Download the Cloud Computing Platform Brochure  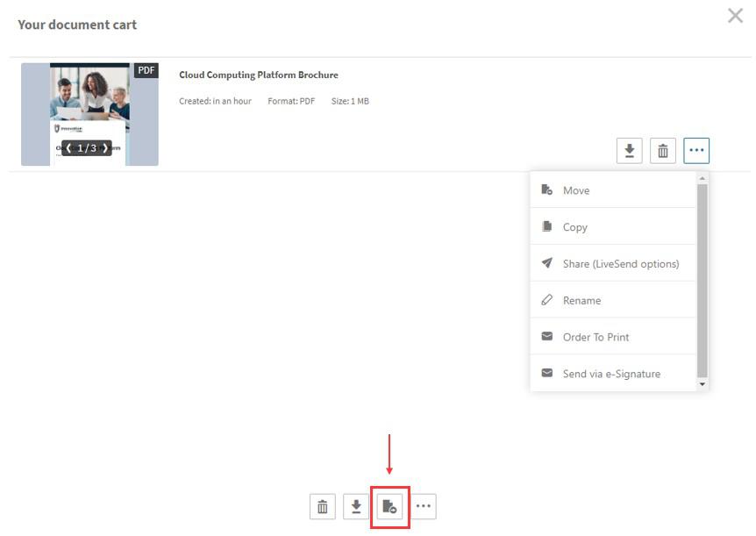tap(629, 151)
